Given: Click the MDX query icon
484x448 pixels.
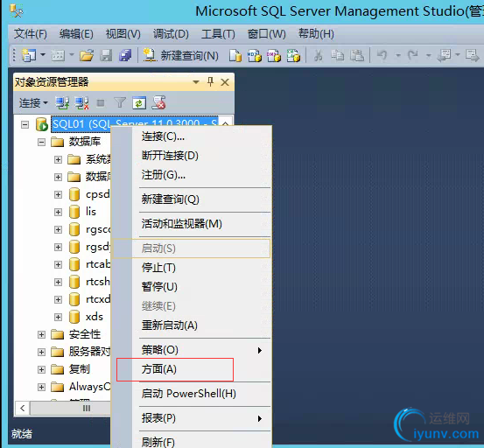Looking at the screenshot, I should 255,56.
